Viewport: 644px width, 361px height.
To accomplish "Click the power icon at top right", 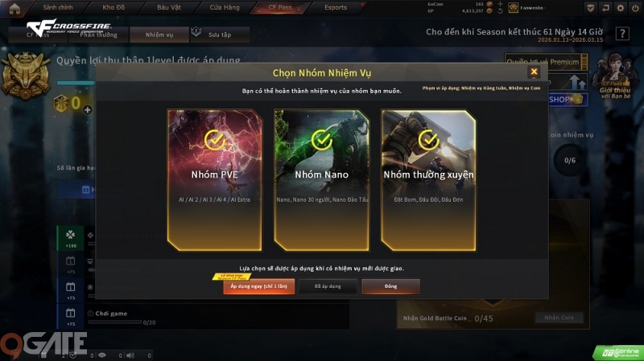I will [635, 8].
